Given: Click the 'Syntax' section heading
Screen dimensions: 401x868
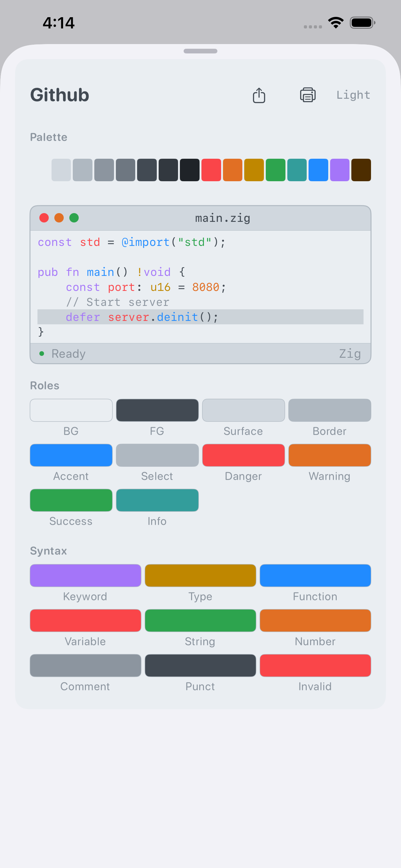Looking at the screenshot, I should [x=48, y=551].
